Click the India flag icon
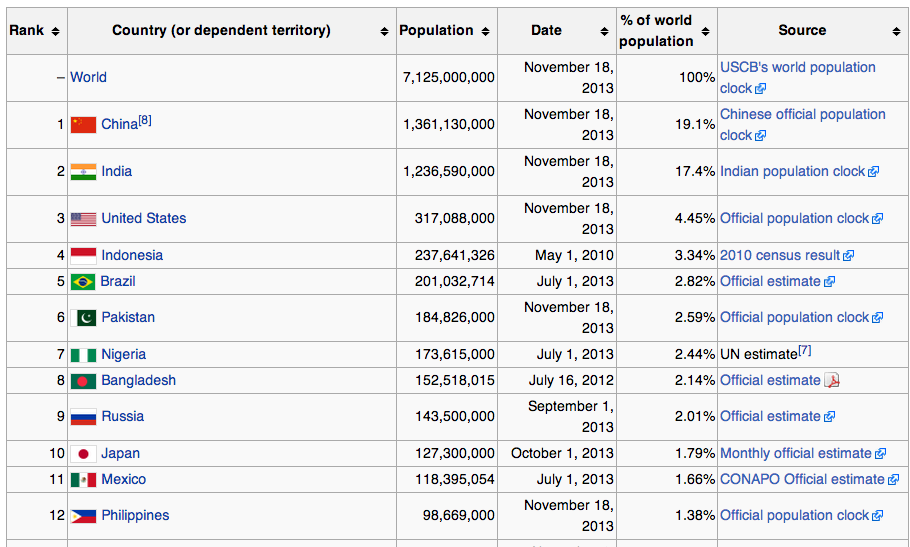 (83, 172)
